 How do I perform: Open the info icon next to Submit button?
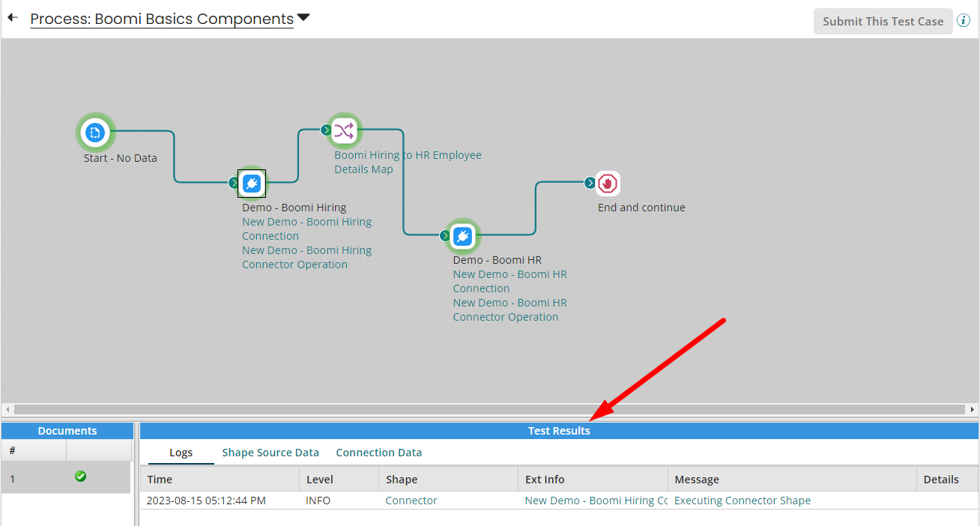[x=964, y=21]
